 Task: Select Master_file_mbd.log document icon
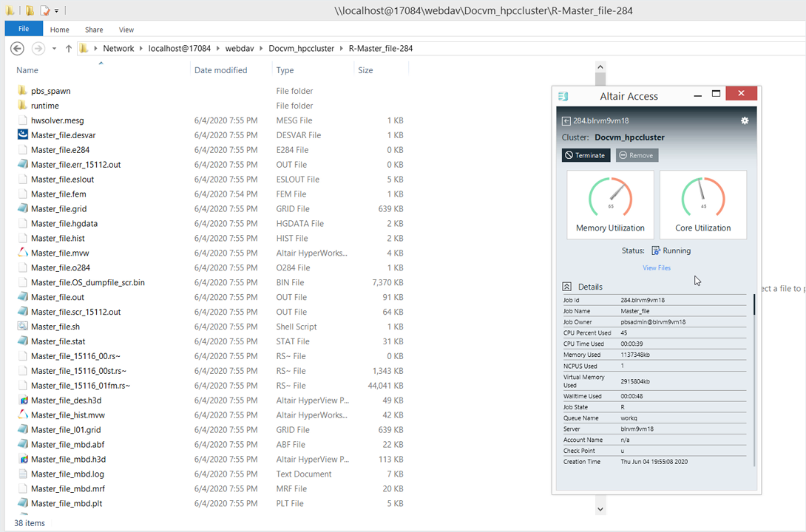click(23, 474)
